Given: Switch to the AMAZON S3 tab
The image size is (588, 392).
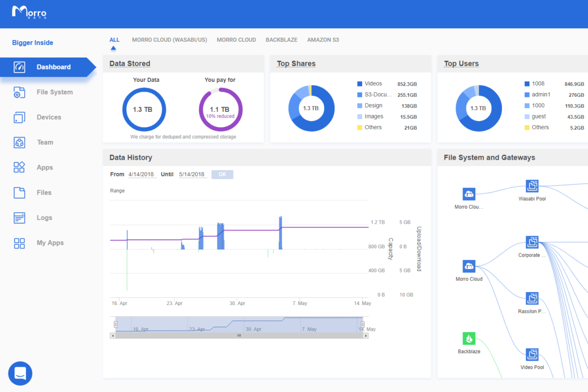Looking at the screenshot, I should point(323,40).
